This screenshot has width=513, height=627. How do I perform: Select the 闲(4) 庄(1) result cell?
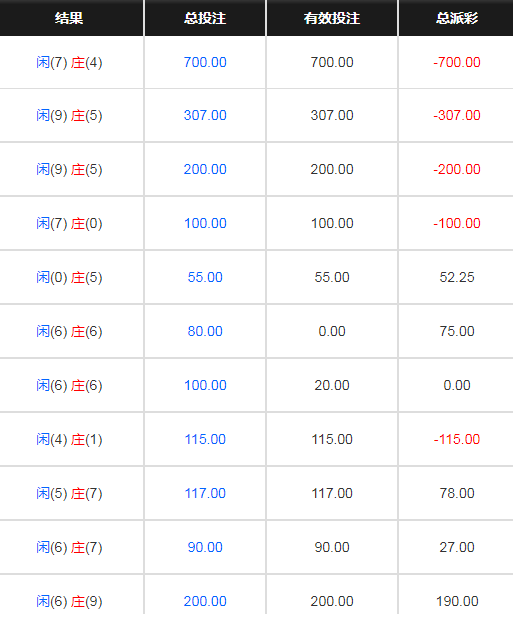click(x=69, y=439)
